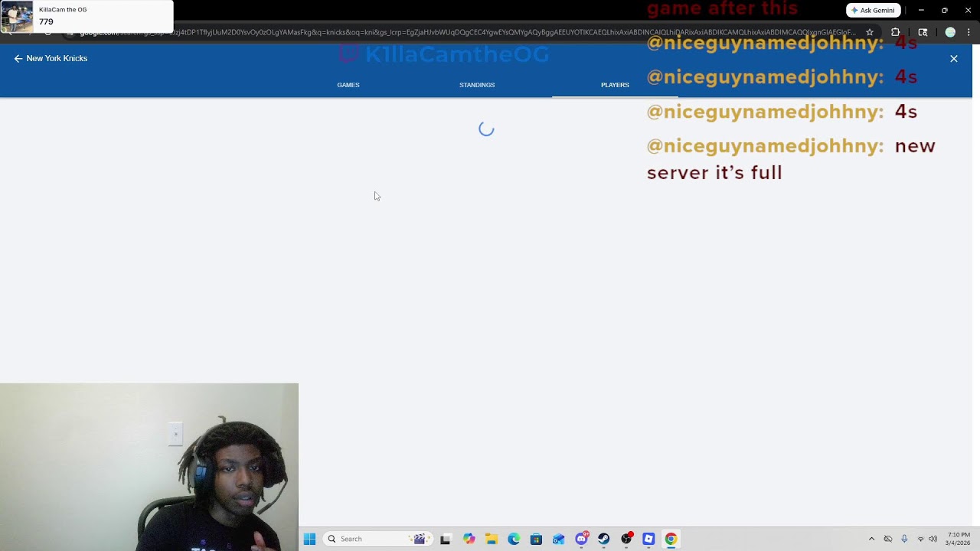Close the Knicks sports panel with X
980x551 pixels.
click(954, 58)
